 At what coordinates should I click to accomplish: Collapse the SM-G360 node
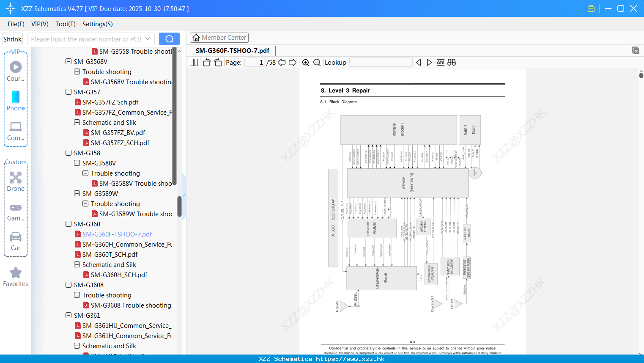[x=69, y=224]
